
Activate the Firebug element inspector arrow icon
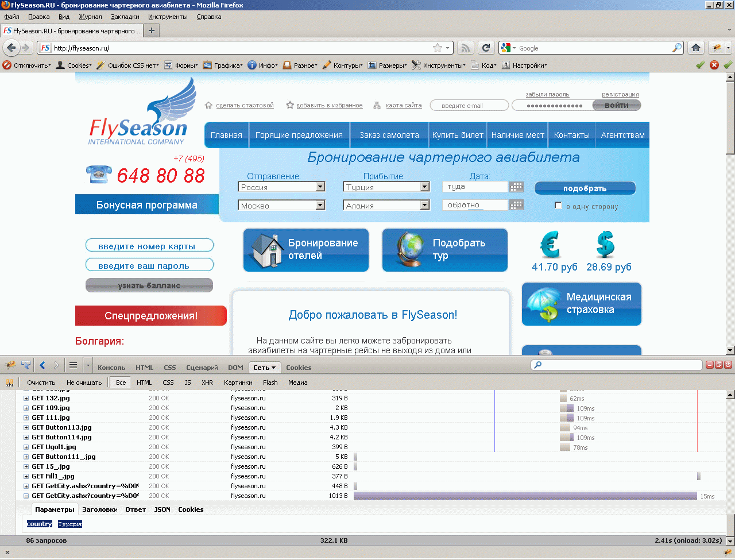[x=26, y=365]
